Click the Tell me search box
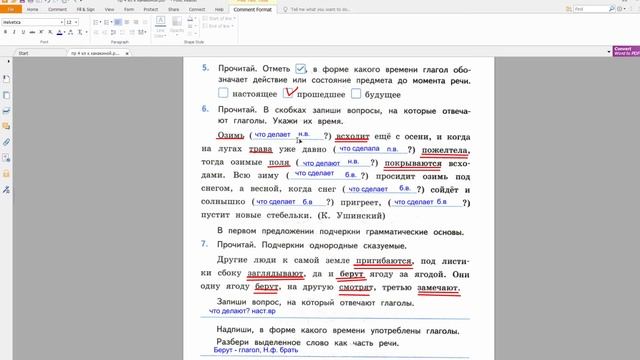 (320, 9)
